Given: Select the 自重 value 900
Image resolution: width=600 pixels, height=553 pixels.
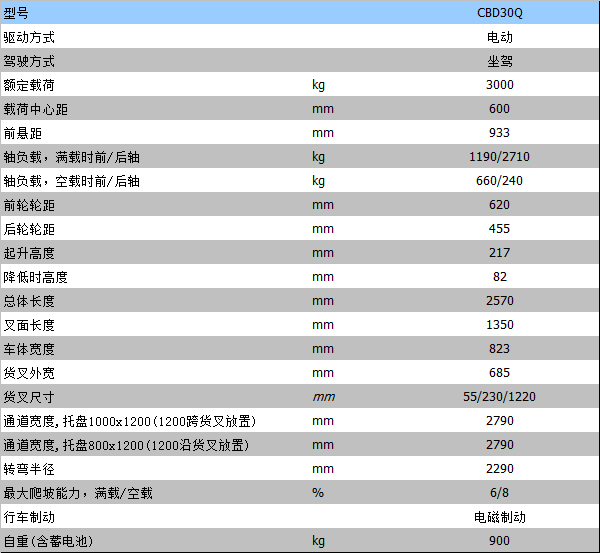Looking at the screenshot, I should [499, 541].
